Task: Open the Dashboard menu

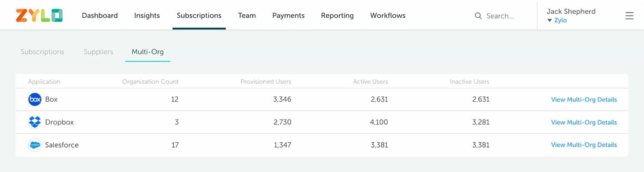Action: pyautogui.click(x=100, y=15)
